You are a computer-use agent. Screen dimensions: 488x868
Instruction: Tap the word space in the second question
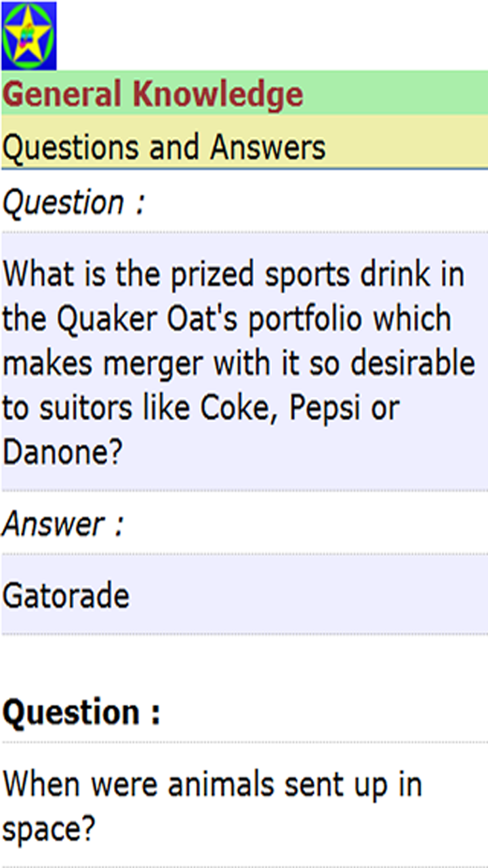[47, 829]
